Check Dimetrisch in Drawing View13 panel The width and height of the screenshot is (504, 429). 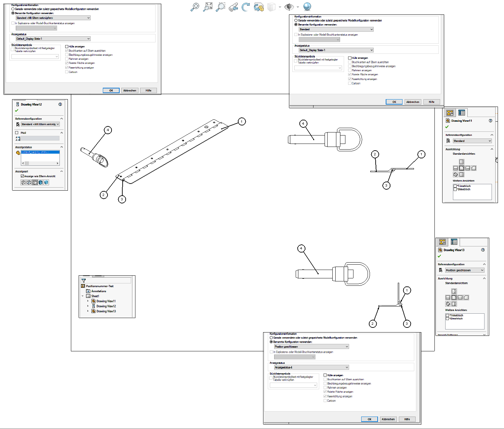[x=448, y=318]
